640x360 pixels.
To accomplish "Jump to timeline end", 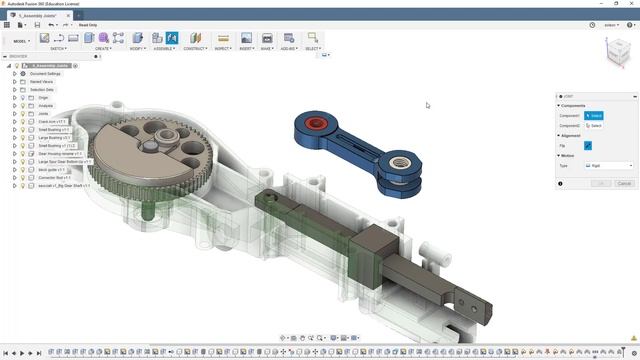I will click(x=39, y=353).
